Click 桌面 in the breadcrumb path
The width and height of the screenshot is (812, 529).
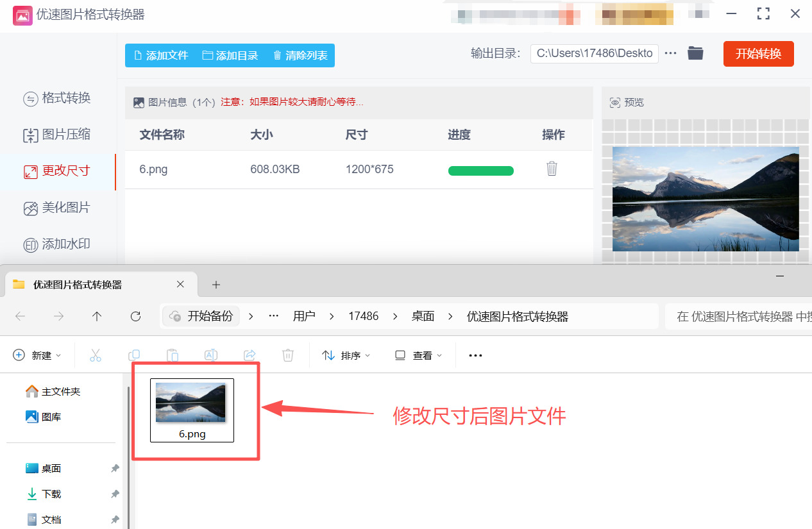coord(423,316)
